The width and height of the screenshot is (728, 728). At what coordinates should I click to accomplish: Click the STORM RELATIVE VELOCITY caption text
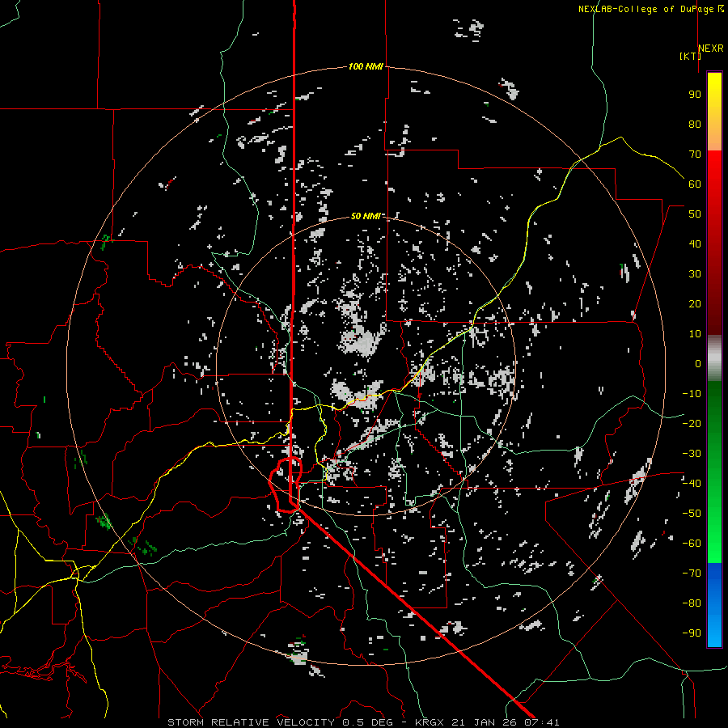pyautogui.click(x=251, y=722)
